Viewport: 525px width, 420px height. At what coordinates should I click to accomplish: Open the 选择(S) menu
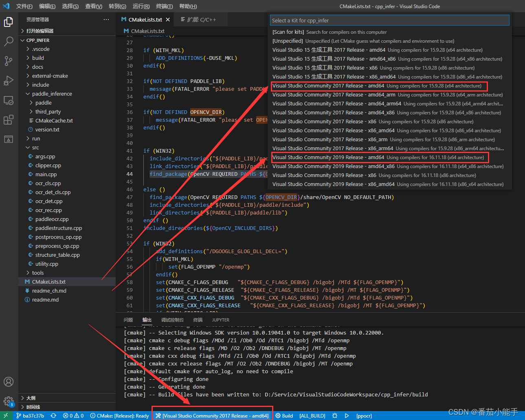pyautogui.click(x=70, y=6)
